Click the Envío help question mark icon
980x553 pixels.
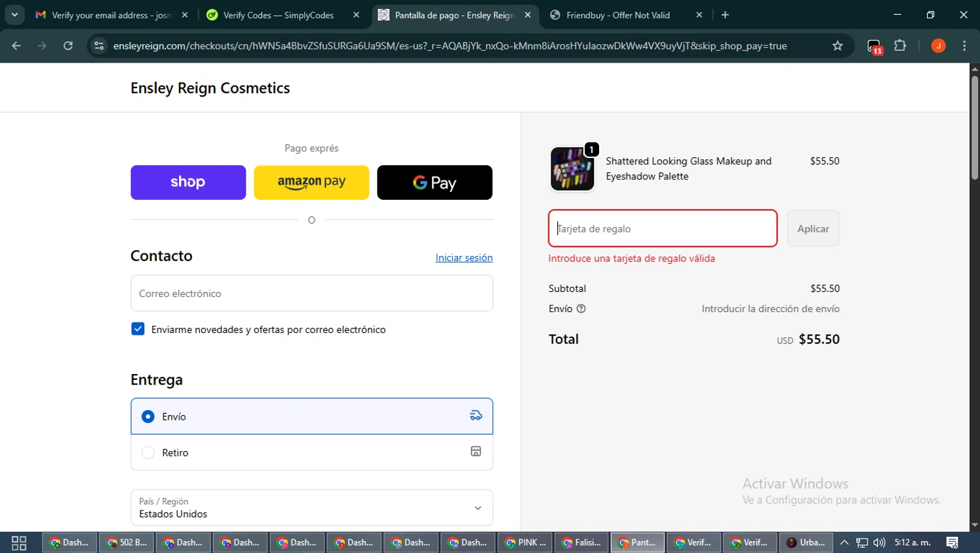(581, 309)
